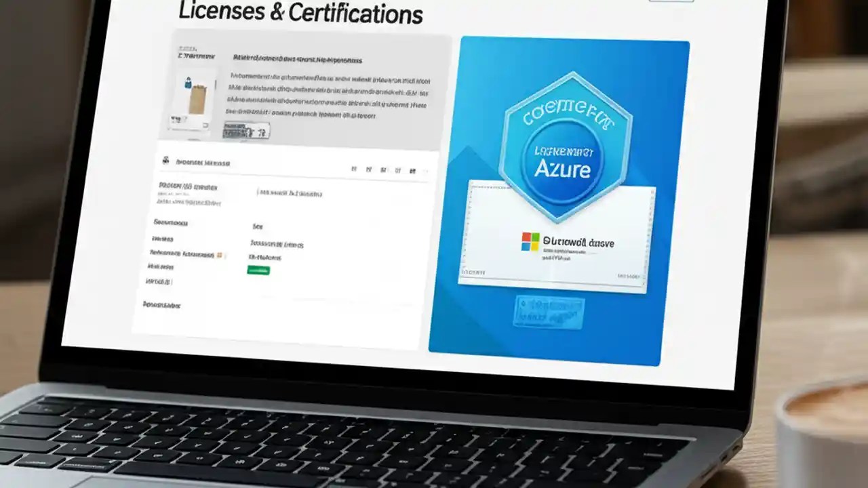The image size is (868, 488).
Task: Open the Licenses & Certifications heading tab
Action: coord(301,14)
